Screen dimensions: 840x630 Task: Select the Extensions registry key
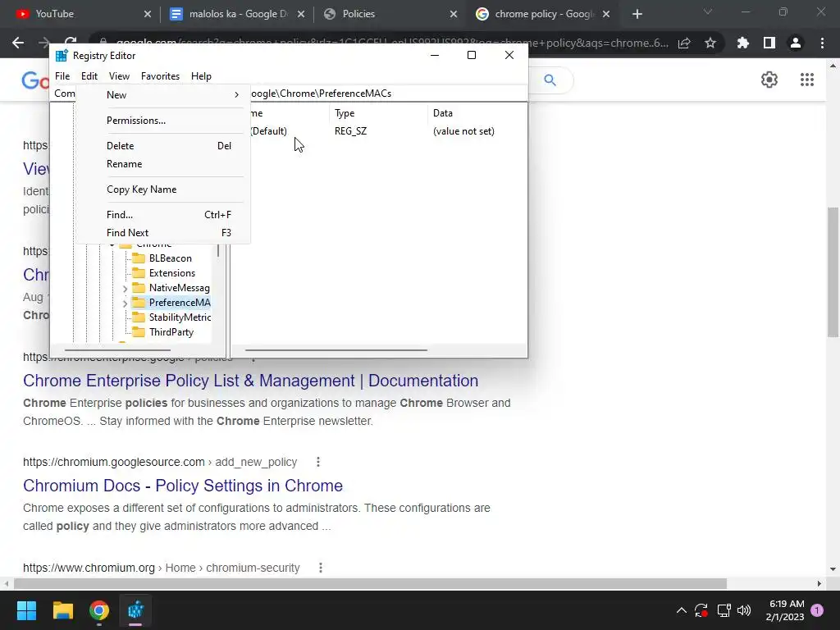click(x=172, y=273)
